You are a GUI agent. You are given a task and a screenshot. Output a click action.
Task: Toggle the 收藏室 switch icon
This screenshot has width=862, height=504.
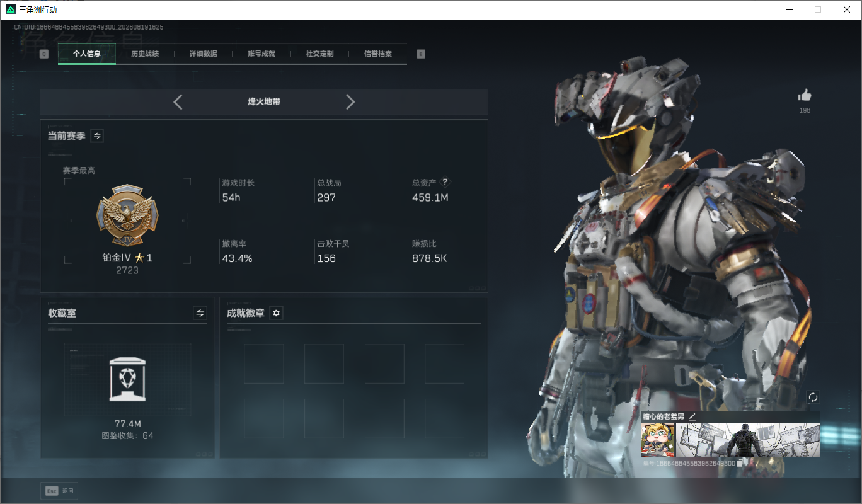tap(200, 313)
